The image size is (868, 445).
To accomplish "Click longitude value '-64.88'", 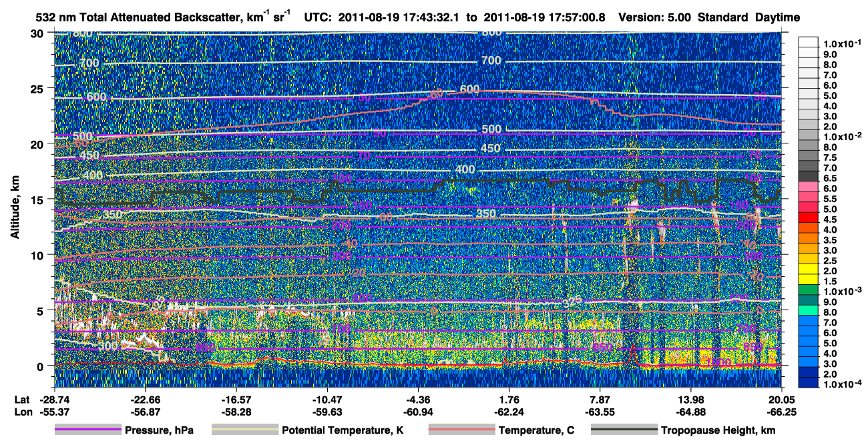I will click(692, 412).
